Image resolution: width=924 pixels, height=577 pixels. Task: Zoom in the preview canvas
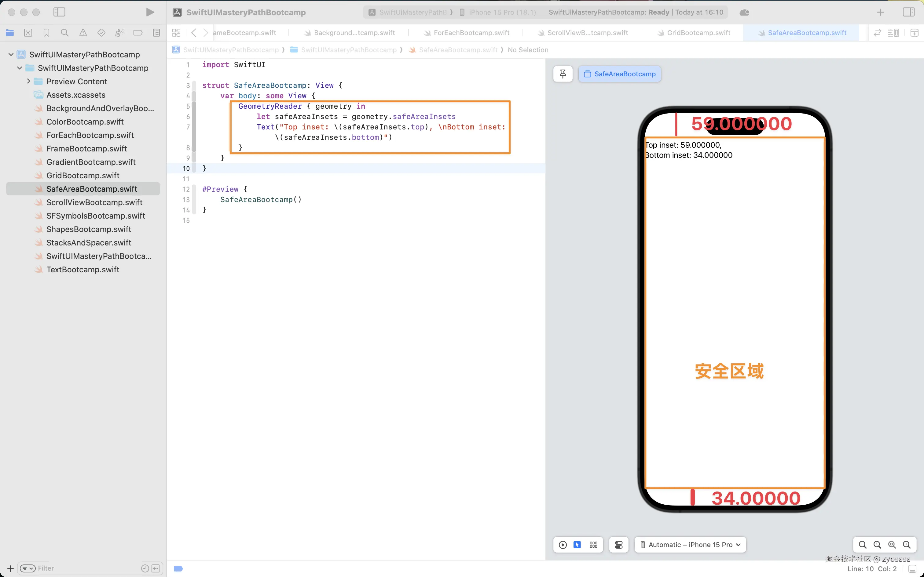tap(907, 545)
